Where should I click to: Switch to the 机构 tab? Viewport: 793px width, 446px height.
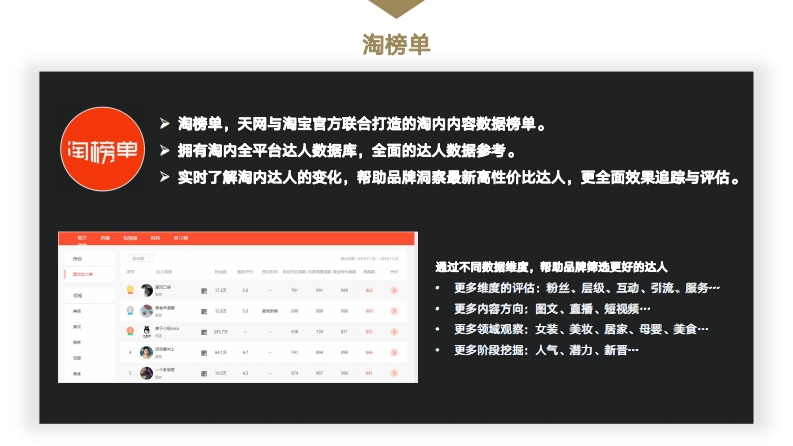[155, 238]
